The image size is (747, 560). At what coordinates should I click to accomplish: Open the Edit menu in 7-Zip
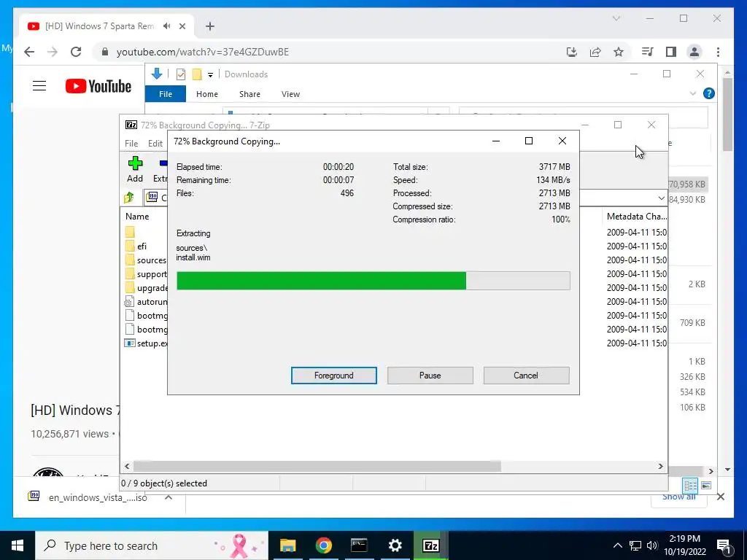click(x=155, y=144)
